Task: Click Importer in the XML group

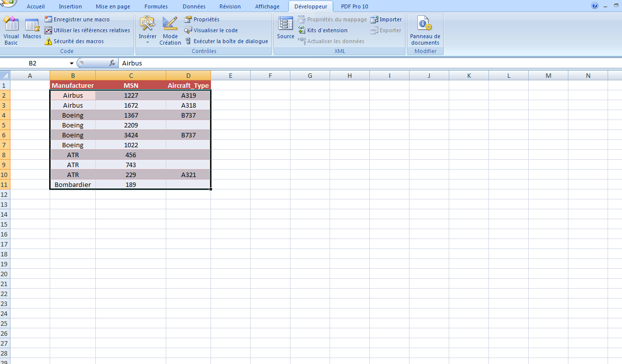Action: (386, 19)
